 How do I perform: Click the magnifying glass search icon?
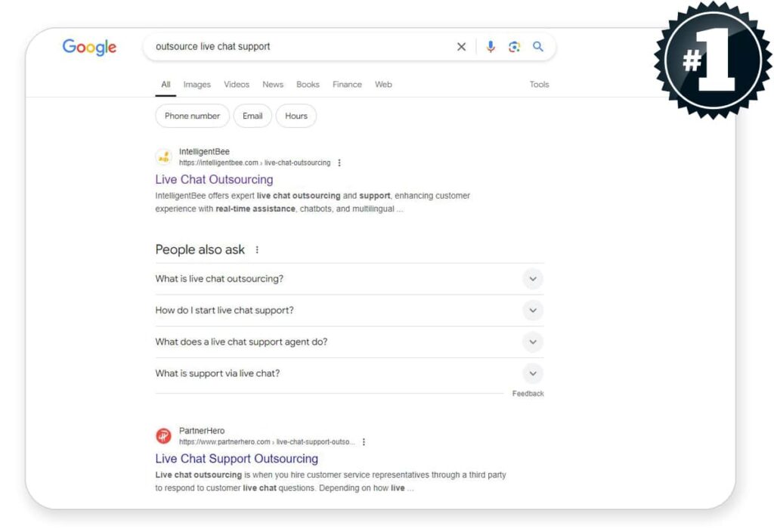click(538, 47)
